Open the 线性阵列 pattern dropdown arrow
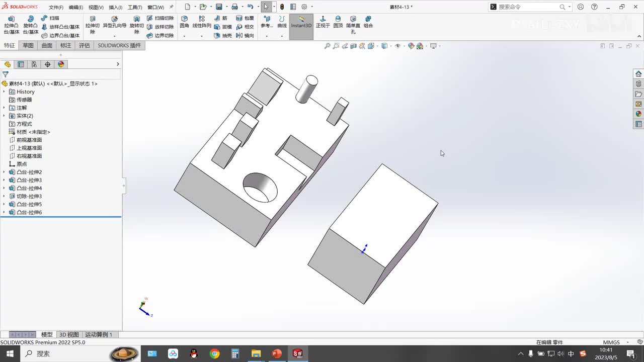Image resolution: width=644 pixels, height=362 pixels. 202,36
